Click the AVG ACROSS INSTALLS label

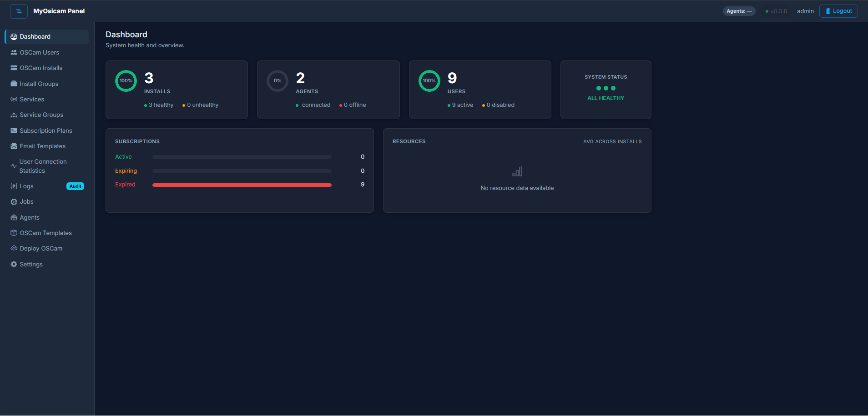(612, 142)
